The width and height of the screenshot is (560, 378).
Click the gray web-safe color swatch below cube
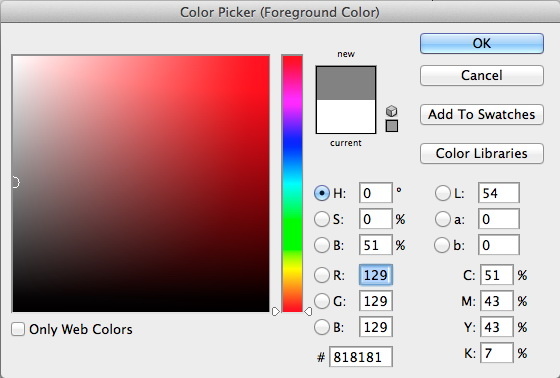[x=392, y=126]
